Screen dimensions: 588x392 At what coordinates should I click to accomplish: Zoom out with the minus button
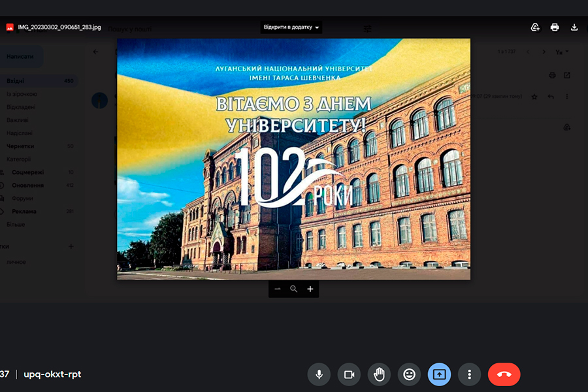[x=278, y=289]
